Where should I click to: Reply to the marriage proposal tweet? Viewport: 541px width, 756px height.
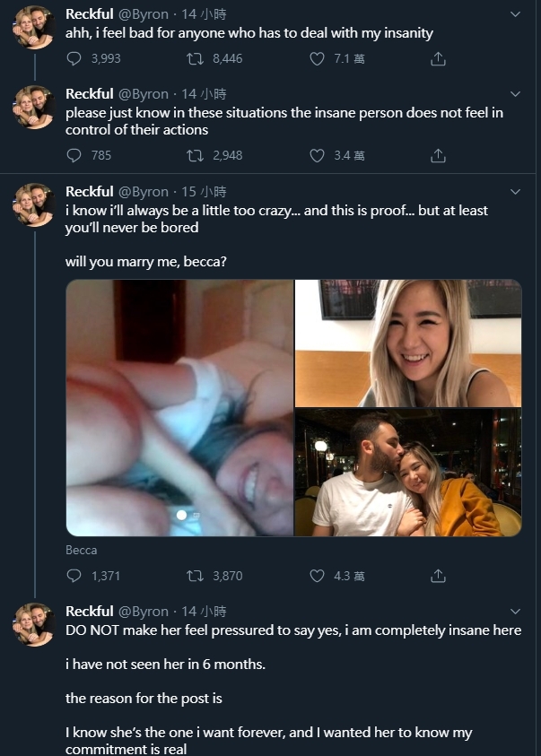point(74,576)
